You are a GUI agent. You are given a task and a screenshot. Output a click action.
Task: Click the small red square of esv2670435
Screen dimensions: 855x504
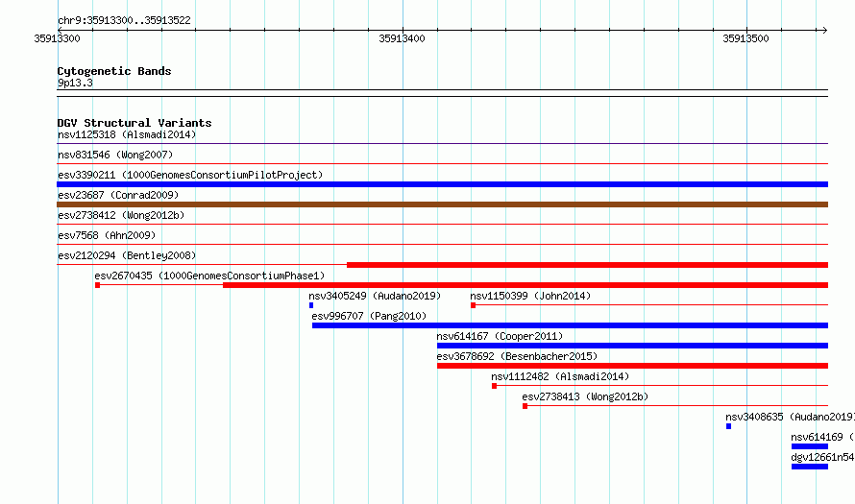98,285
